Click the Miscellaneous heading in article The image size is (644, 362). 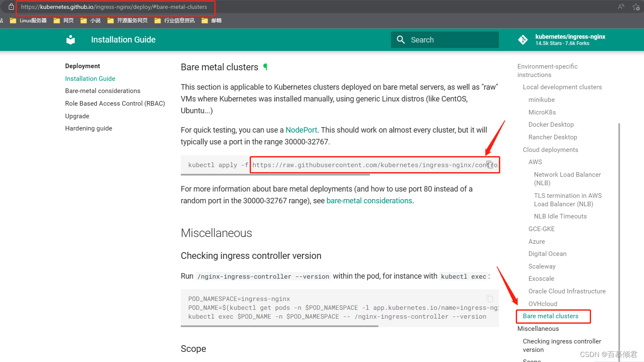click(x=216, y=233)
